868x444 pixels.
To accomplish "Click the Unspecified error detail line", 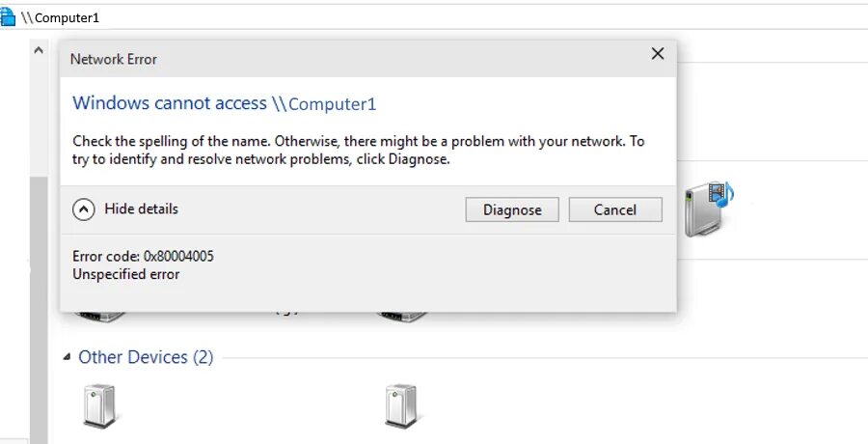I will coord(126,274).
